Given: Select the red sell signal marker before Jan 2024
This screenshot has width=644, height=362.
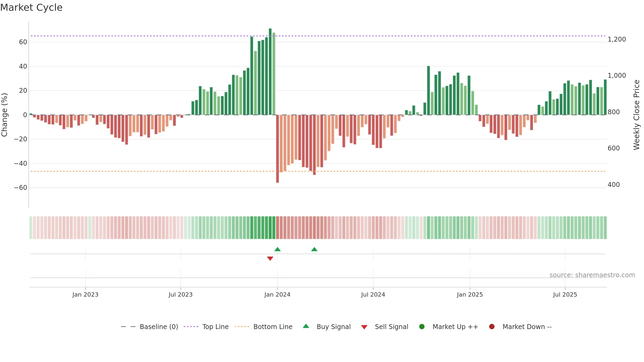Looking at the screenshot, I should (x=270, y=258).
